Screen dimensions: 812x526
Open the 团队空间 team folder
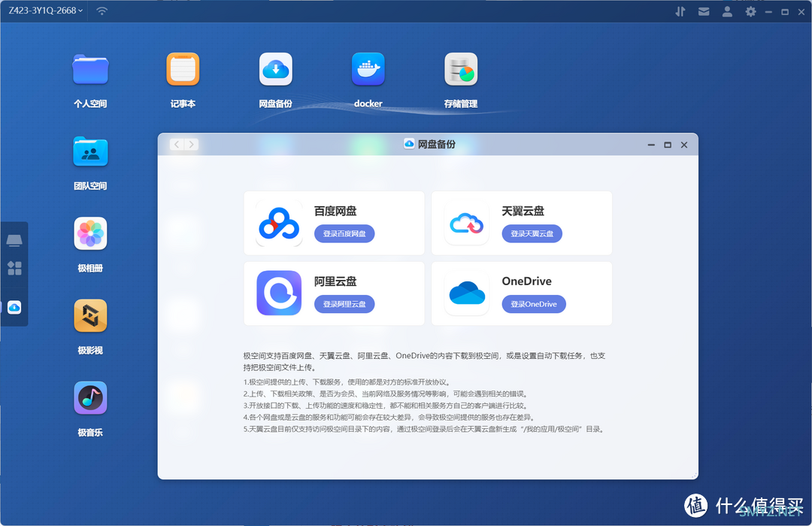(90, 152)
